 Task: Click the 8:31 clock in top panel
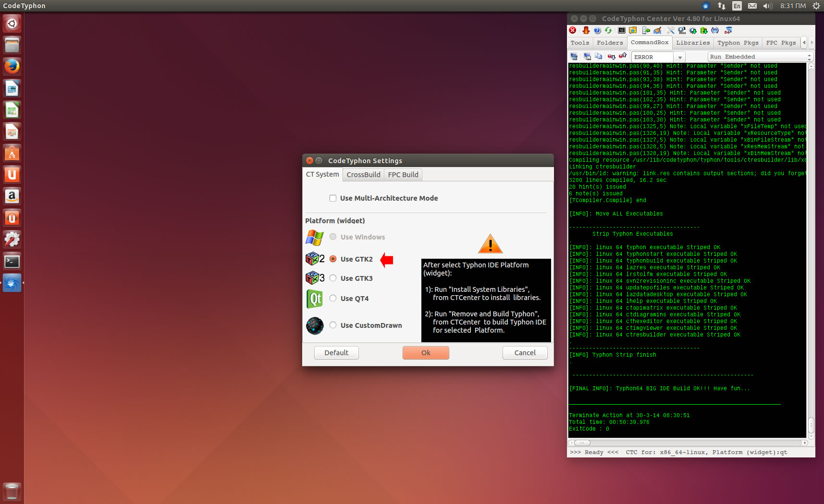coord(793,6)
